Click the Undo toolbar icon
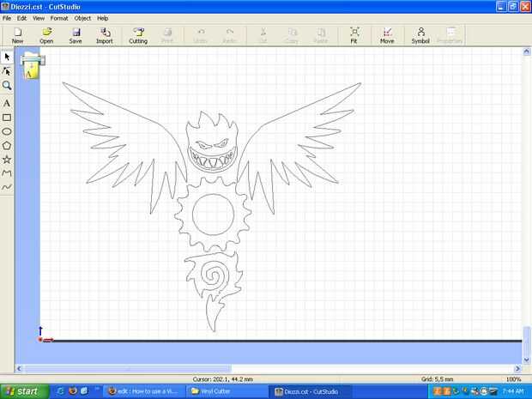532x399 pixels. tap(200, 35)
